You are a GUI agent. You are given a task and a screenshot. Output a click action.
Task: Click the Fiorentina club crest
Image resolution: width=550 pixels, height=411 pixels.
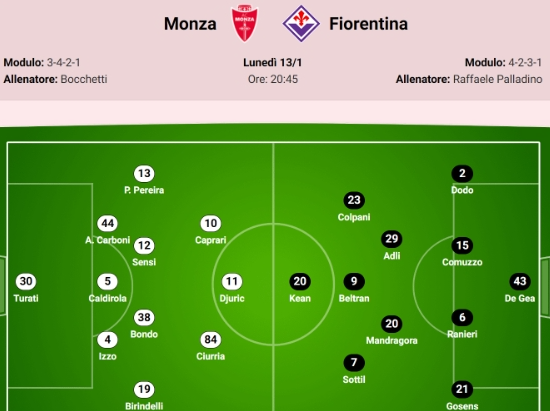(x=301, y=23)
